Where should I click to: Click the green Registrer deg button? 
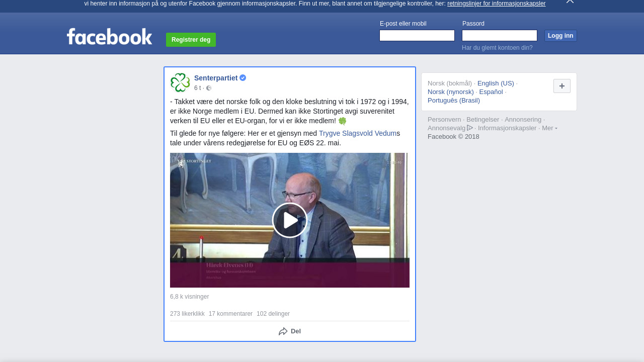191,40
